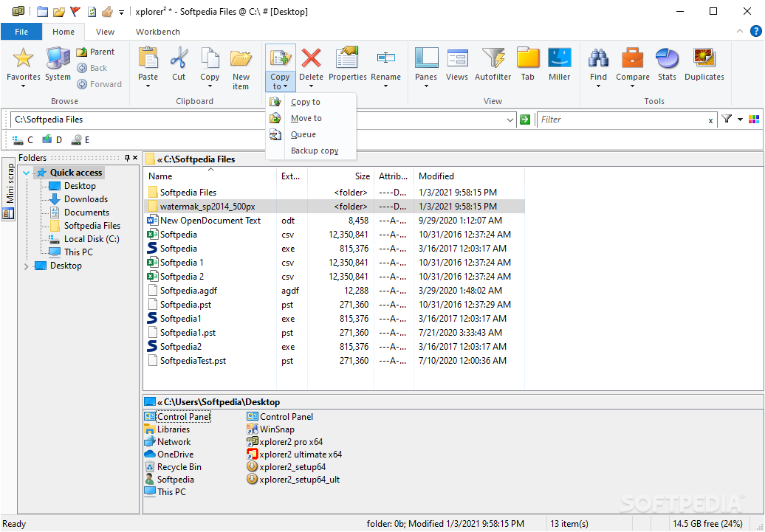Switch to drive C in drive bar
Viewport: 765px width, 532px height.
(x=22, y=140)
